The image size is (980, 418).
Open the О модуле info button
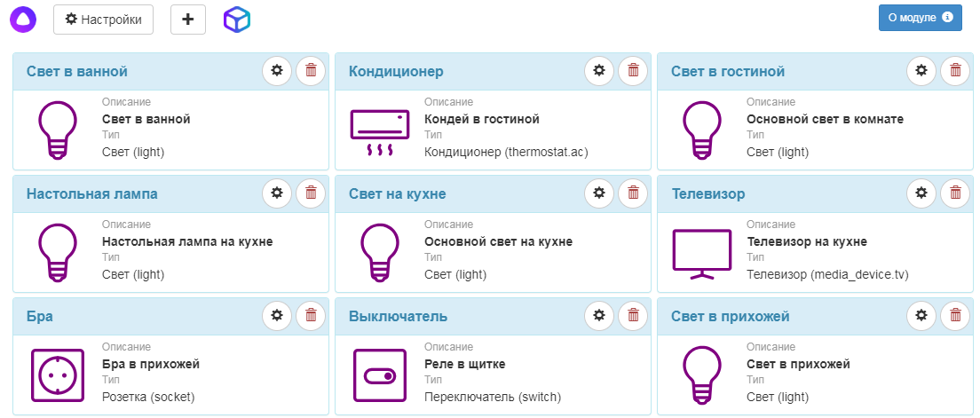tap(920, 18)
